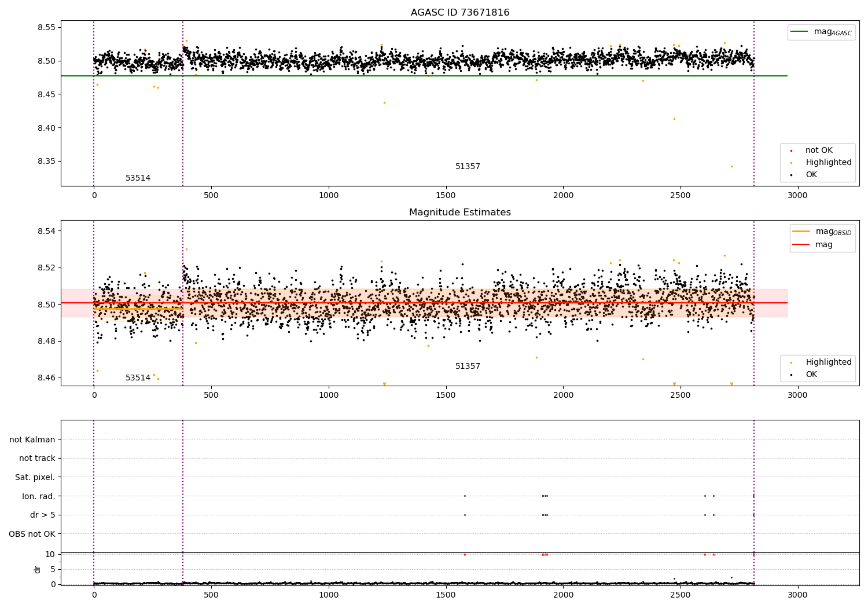Click the lowest orange outlier point near 8.34

click(x=731, y=166)
